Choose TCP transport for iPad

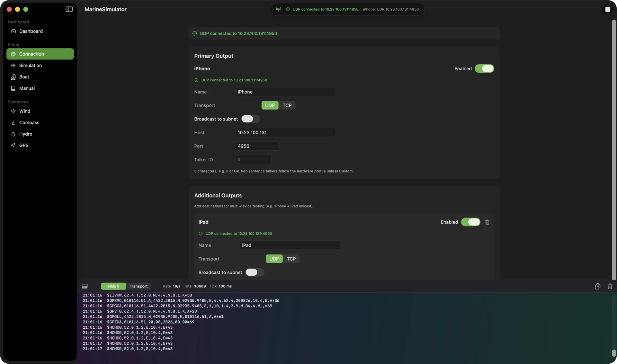[291, 259]
